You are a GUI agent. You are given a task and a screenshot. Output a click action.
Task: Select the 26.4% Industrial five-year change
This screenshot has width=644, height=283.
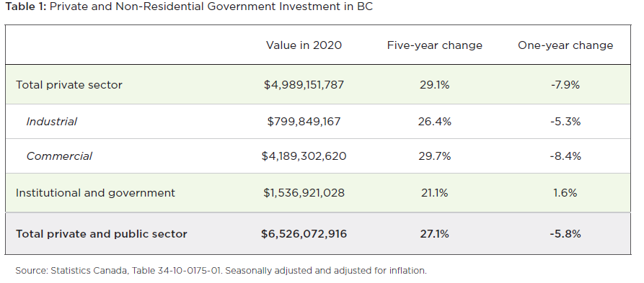(x=435, y=122)
